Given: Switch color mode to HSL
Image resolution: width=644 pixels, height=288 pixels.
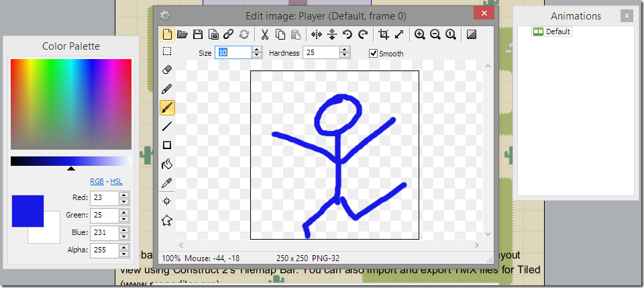Looking at the screenshot, I should (x=116, y=181).
